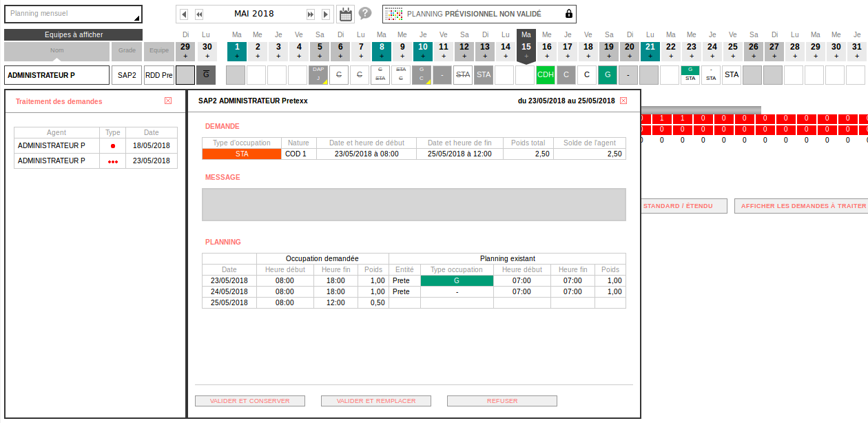The width and height of the screenshot is (868, 423).
Task: Select day 8 header in calendar
Action: (x=381, y=50)
